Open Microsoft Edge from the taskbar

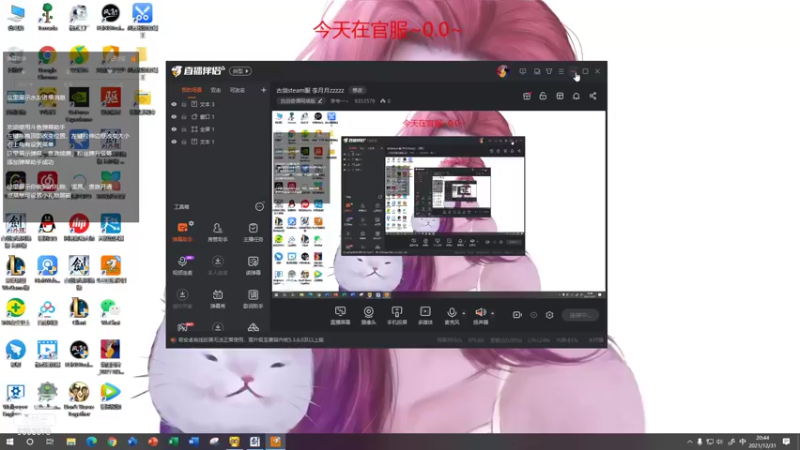pos(91,442)
